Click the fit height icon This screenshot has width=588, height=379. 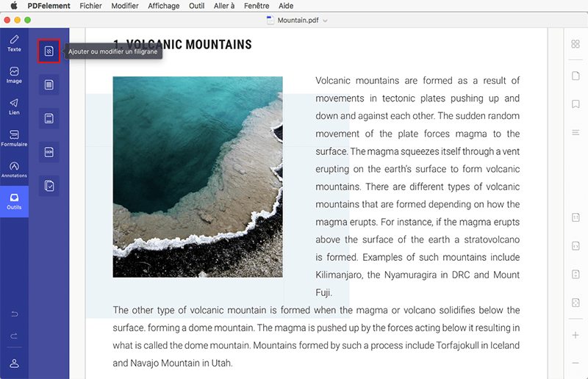(x=576, y=274)
